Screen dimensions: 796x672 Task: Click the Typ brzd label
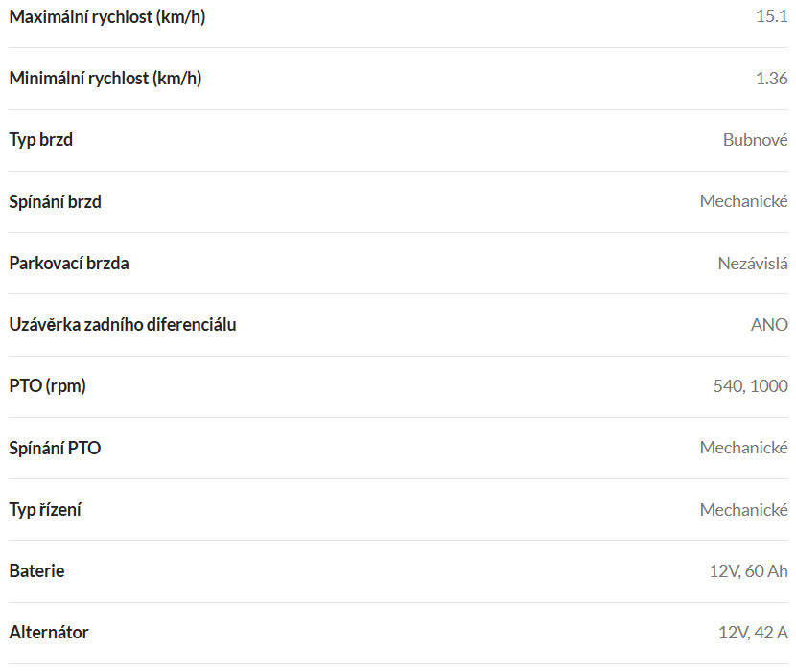point(40,140)
